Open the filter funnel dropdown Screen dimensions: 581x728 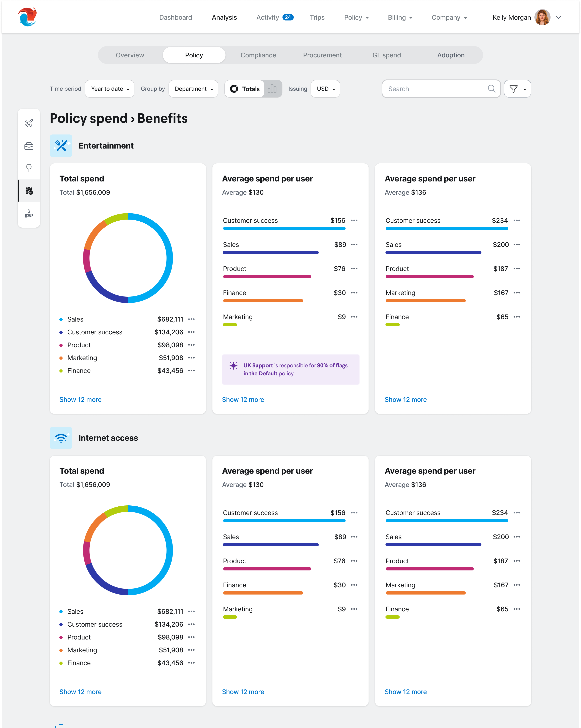517,89
